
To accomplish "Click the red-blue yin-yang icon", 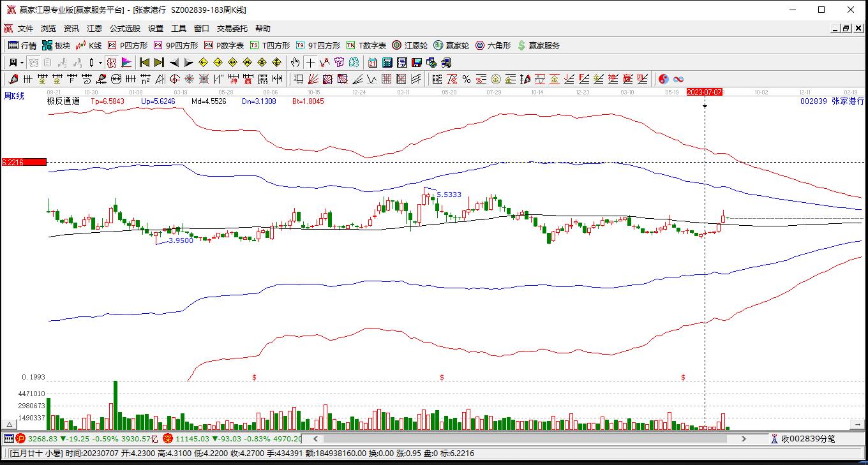I will (664, 79).
